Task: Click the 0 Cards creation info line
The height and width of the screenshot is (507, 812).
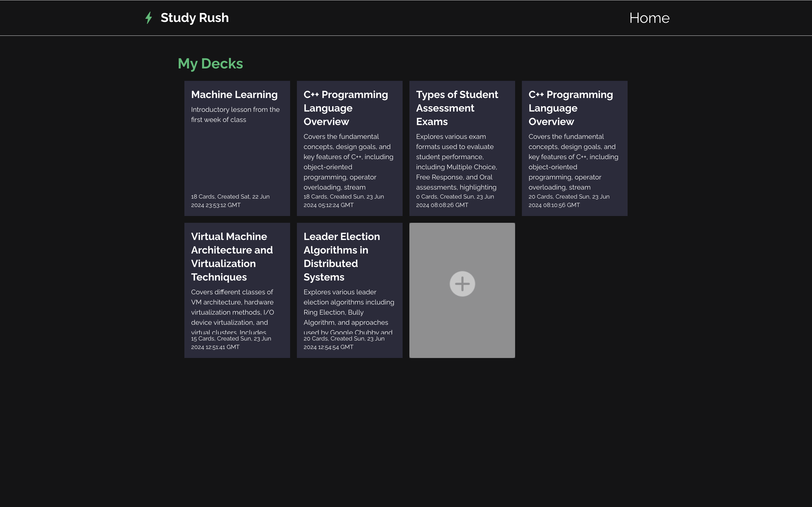Action: tap(455, 201)
